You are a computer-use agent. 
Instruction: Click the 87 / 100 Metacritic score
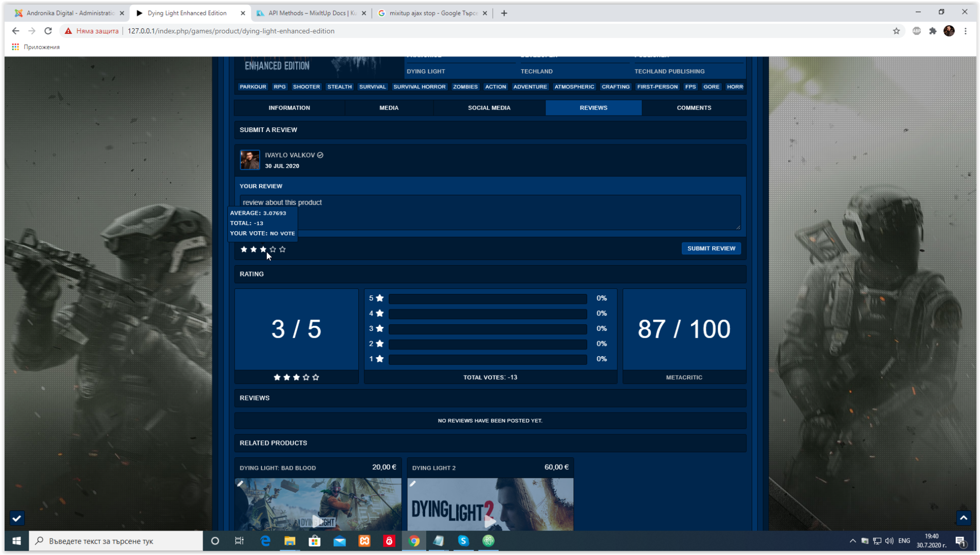(x=684, y=329)
